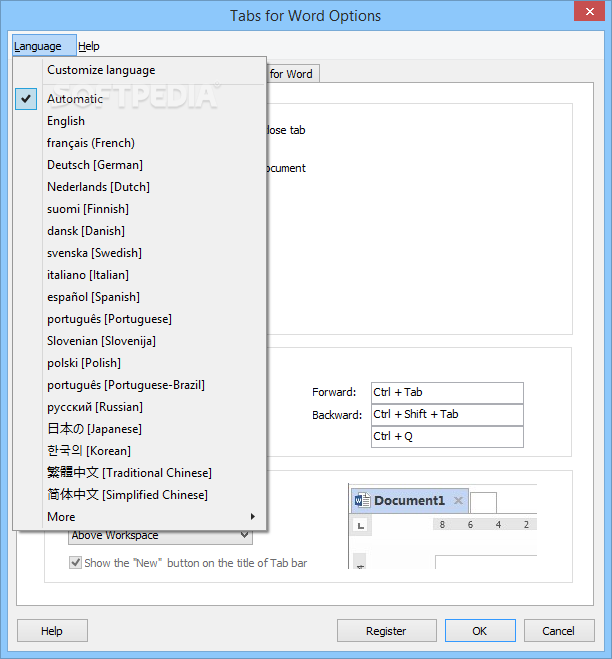Select français (French) language
612x659 pixels.
pyautogui.click(x=140, y=143)
